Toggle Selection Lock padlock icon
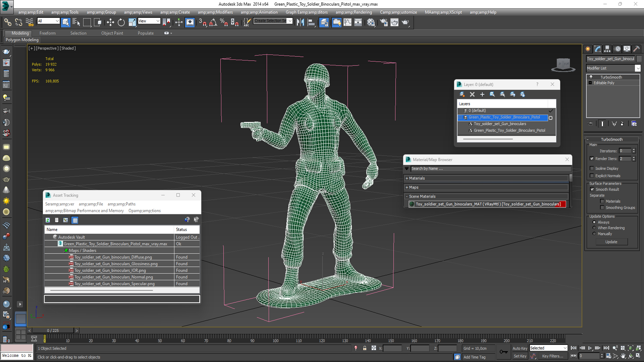Image resolution: width=644 pixels, height=362 pixels. [365, 348]
